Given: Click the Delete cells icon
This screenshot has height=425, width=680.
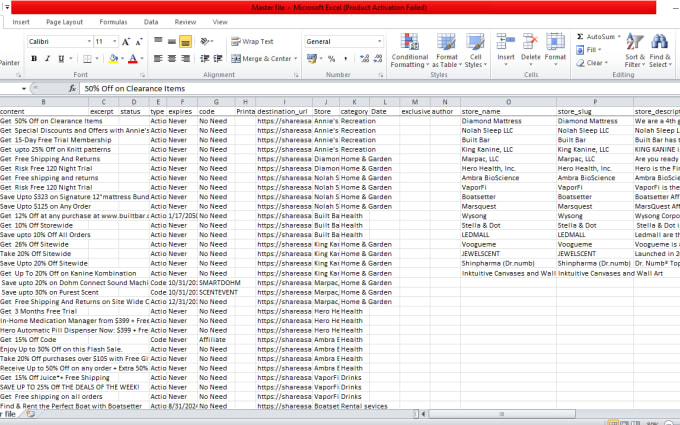Looking at the screenshot, I should (530, 42).
